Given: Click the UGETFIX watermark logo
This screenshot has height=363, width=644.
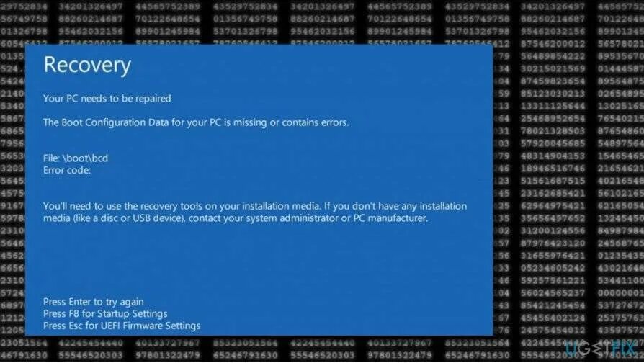Looking at the screenshot, I should click(x=602, y=348).
